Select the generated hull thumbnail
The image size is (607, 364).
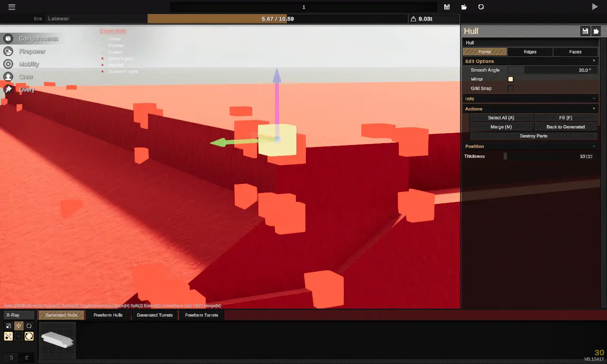(57, 340)
